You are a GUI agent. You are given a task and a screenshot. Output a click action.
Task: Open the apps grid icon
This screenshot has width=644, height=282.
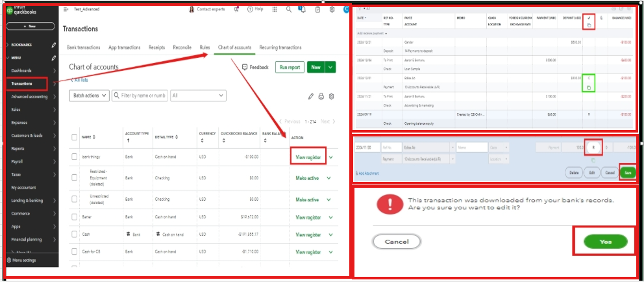point(275,9)
